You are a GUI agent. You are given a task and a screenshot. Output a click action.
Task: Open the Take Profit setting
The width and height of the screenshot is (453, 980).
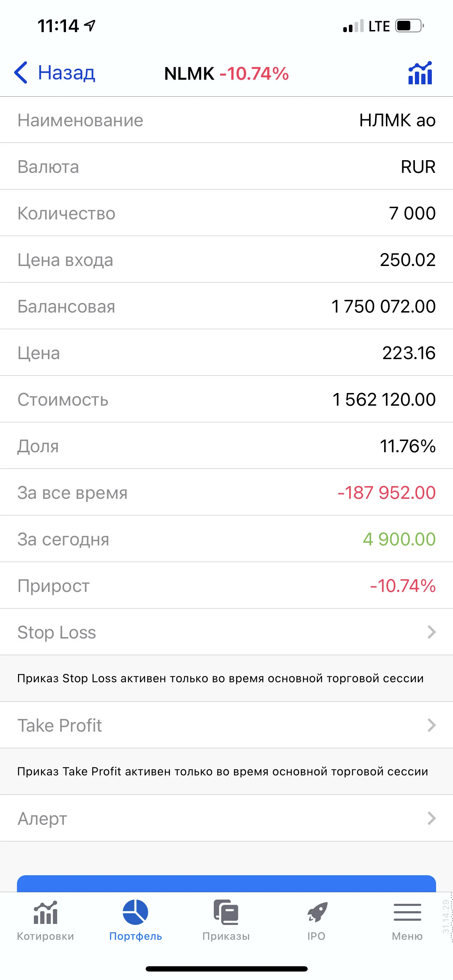pos(226,725)
